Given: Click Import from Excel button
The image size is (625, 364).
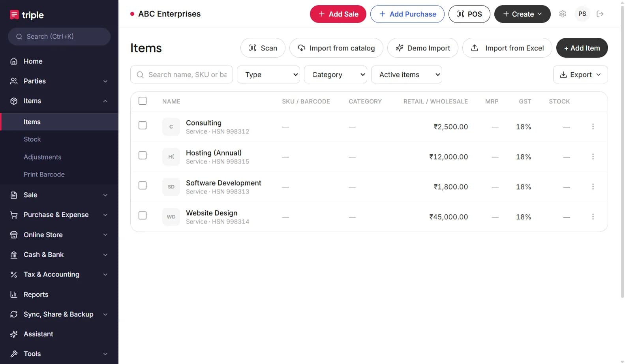Looking at the screenshot, I should 507,48.
